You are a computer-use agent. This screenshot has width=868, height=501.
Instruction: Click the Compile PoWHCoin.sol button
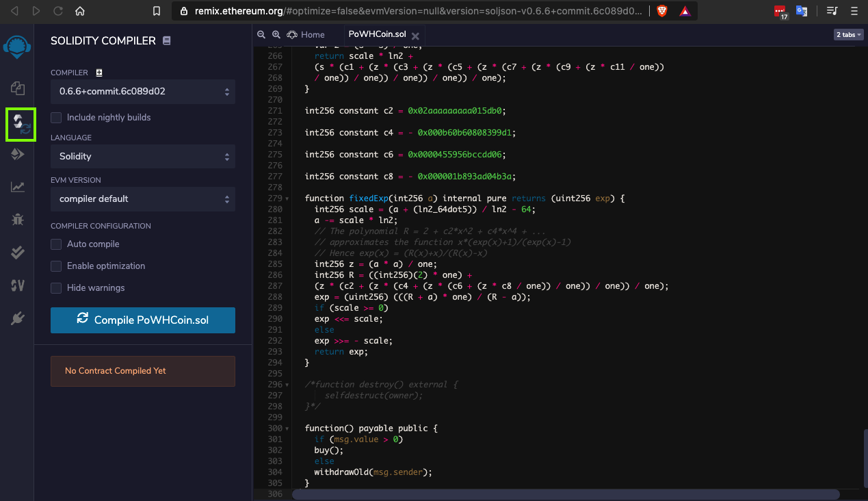(x=142, y=320)
